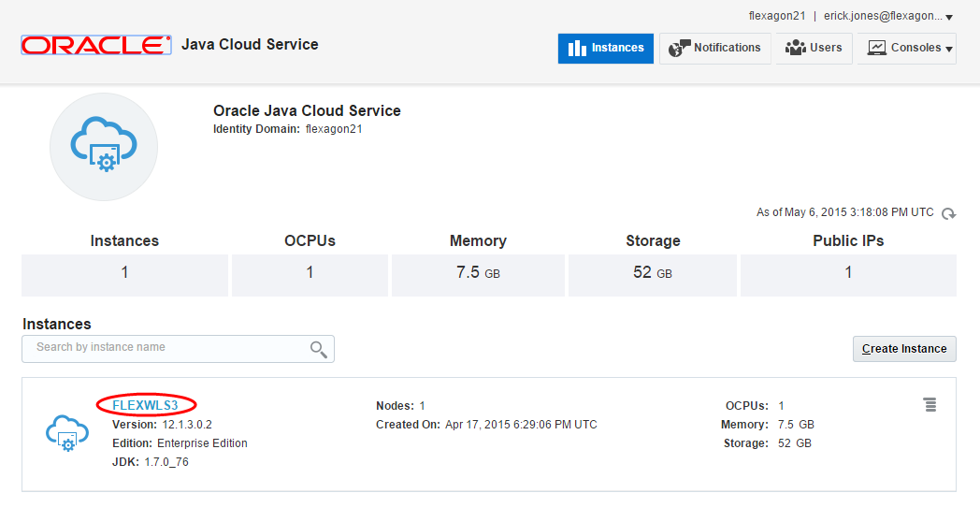
Task: Click the JDK 1.7.0_76 value
Action: 166,462
